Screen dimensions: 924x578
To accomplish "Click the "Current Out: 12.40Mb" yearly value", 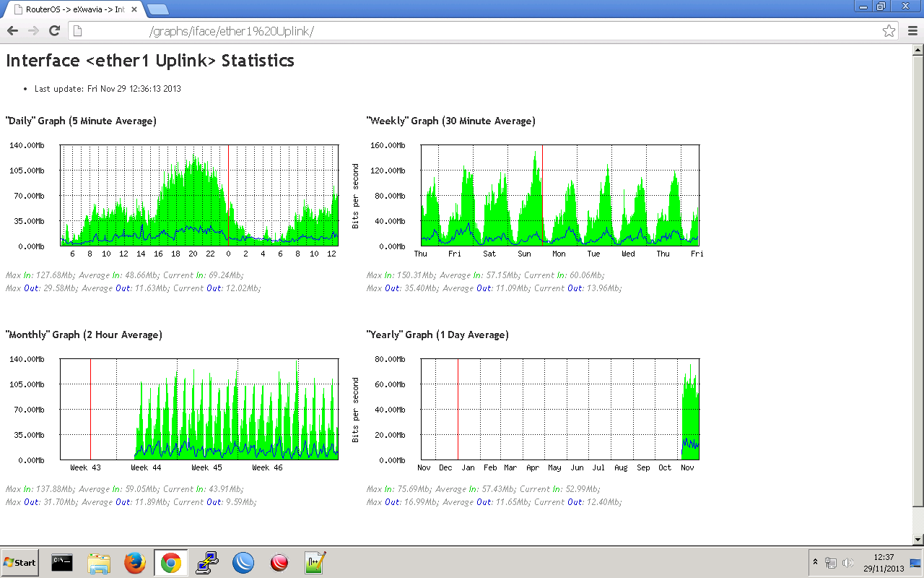I will pos(577,502).
